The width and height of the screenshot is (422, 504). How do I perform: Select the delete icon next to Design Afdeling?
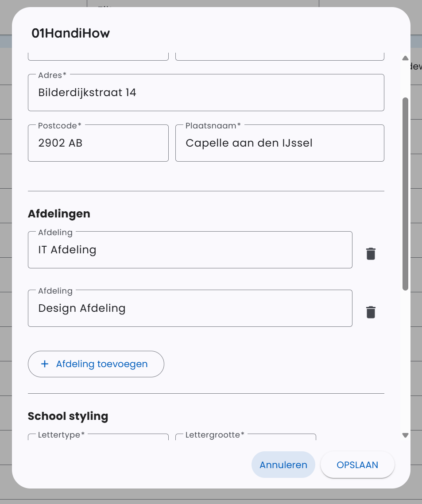[370, 312]
